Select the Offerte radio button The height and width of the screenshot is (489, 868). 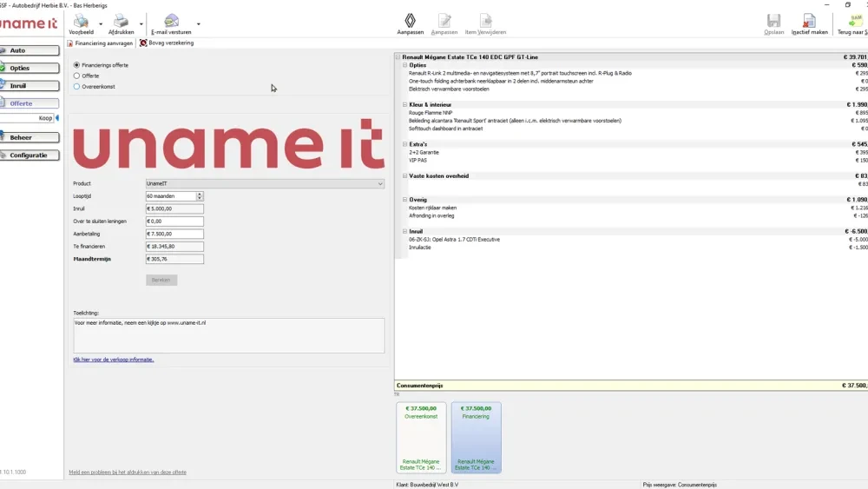click(x=76, y=76)
